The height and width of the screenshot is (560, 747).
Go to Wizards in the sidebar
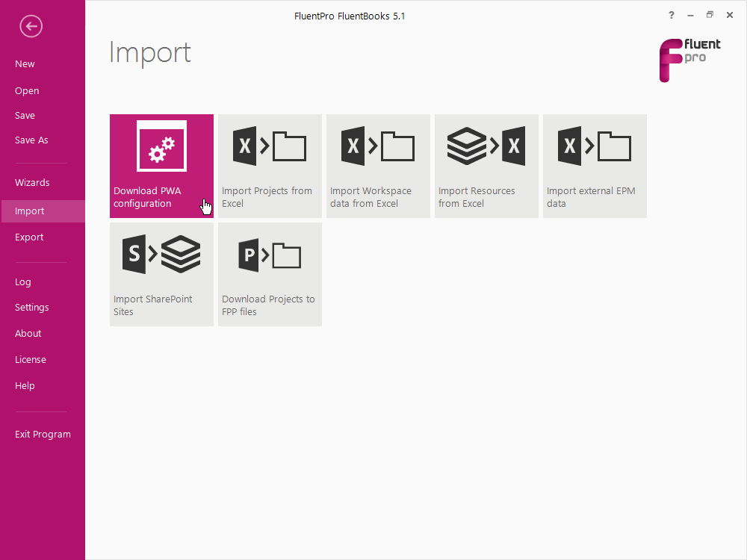32,183
